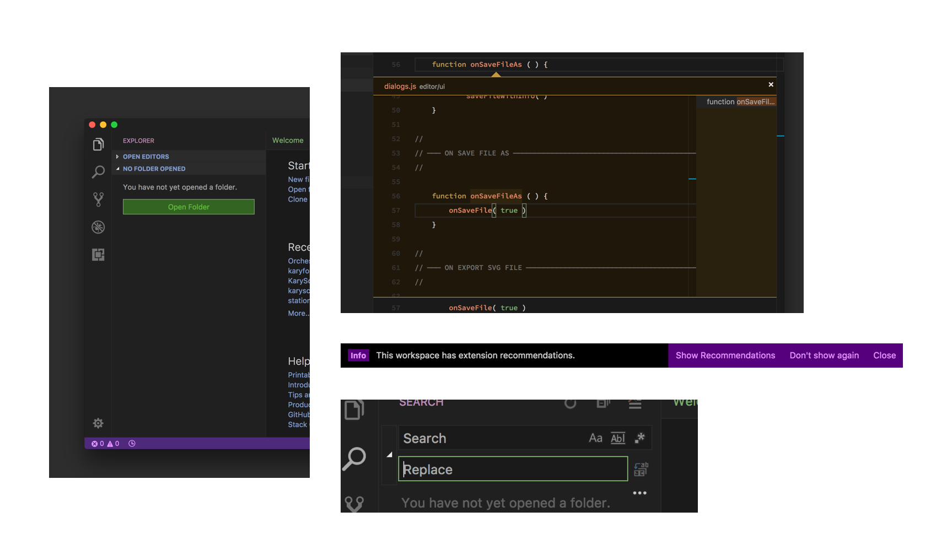Click the Don't show again button
This screenshot has width=947, height=560.
click(824, 356)
